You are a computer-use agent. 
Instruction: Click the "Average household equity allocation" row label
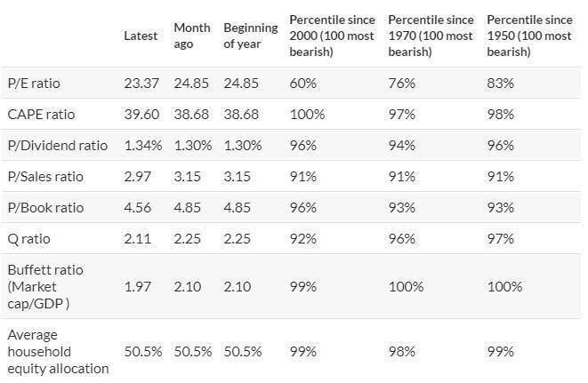pyautogui.click(x=58, y=351)
